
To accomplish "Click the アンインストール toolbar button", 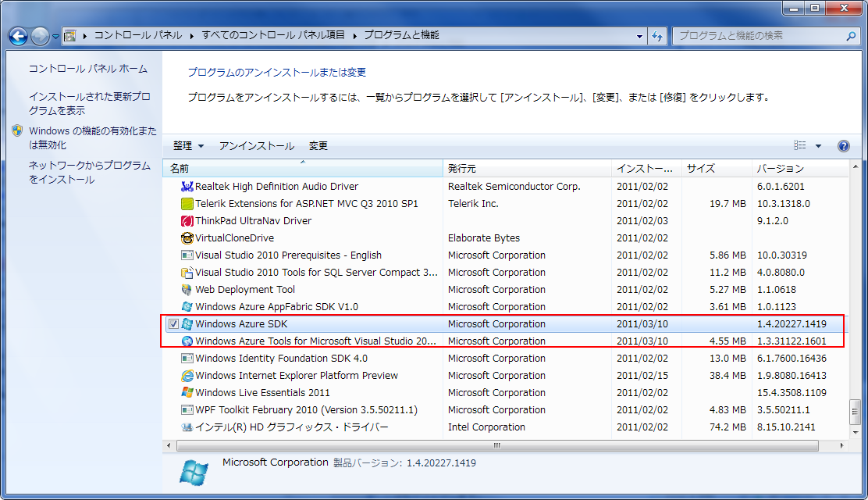I will tap(256, 146).
